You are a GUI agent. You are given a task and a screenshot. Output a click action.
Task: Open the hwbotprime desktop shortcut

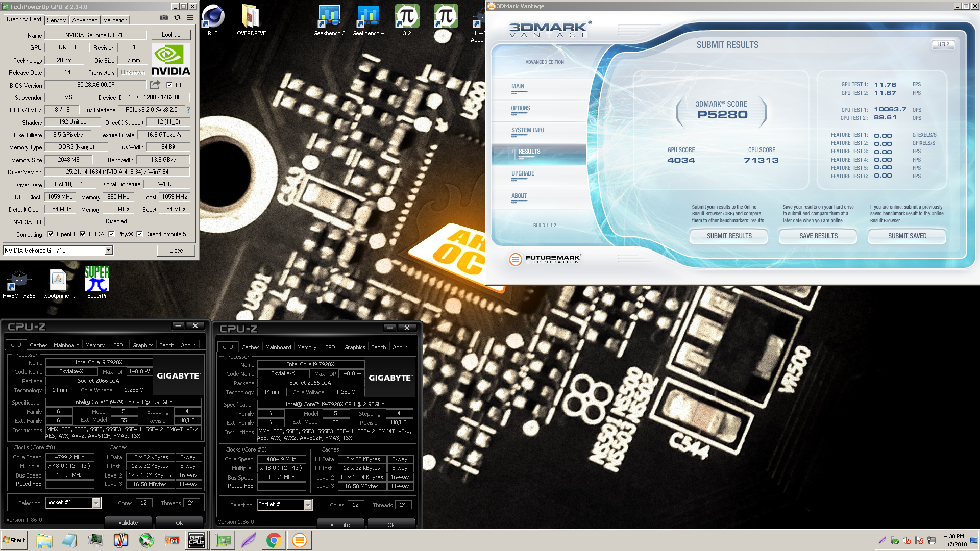pyautogui.click(x=58, y=283)
